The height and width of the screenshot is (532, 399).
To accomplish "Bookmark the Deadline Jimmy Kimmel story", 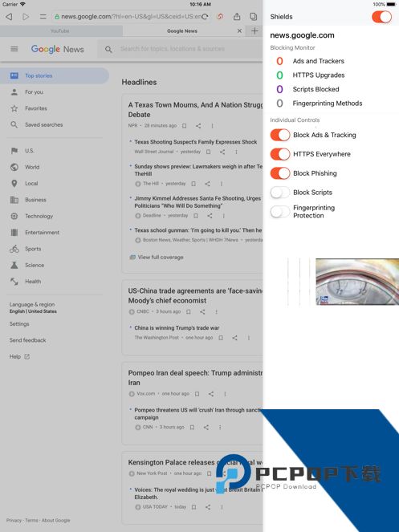I will click(x=196, y=216).
